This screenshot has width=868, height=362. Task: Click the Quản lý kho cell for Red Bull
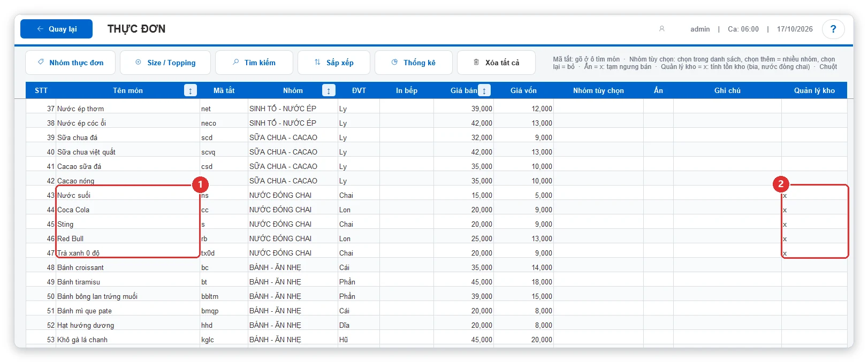814,238
